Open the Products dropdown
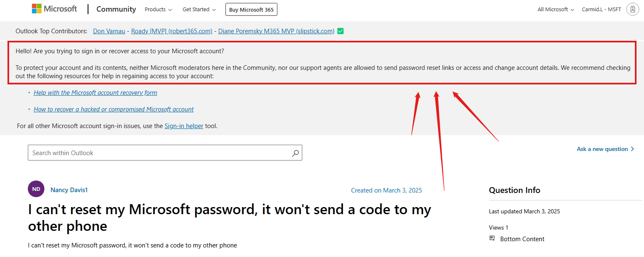This screenshot has height=257, width=644. (x=158, y=9)
